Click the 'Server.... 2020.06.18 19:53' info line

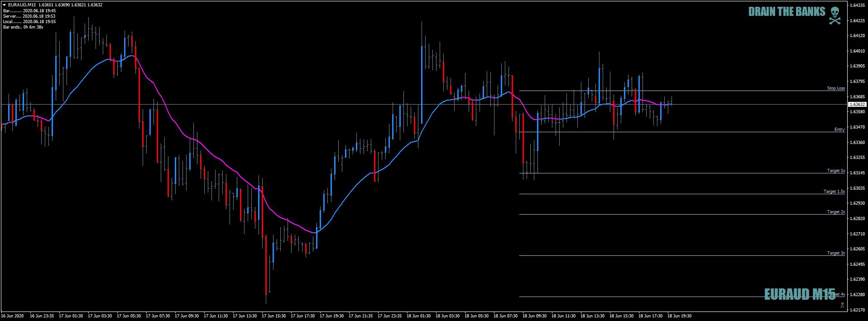[x=29, y=16]
